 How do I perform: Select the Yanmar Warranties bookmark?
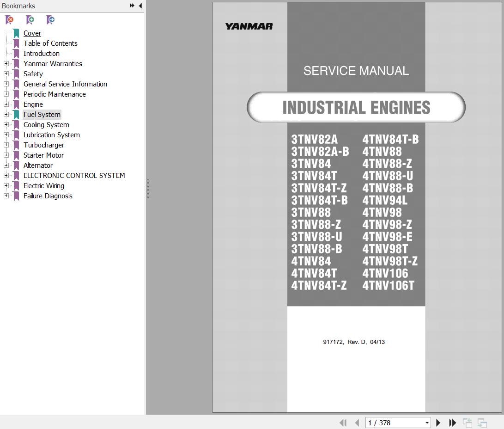[x=53, y=64]
